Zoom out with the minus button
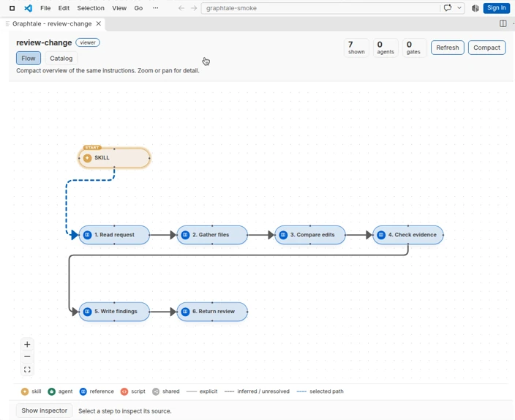This screenshot has height=420, width=515. [x=27, y=356]
